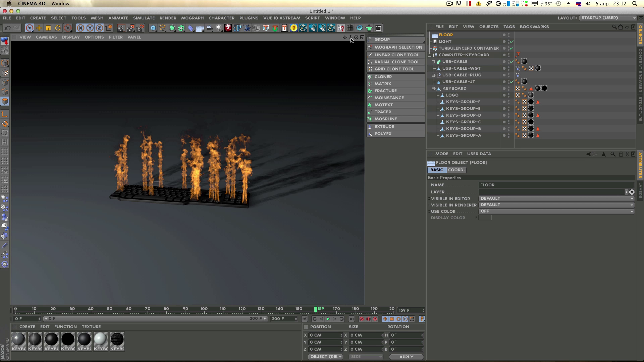Select the Scale tool icon

(x=48, y=28)
